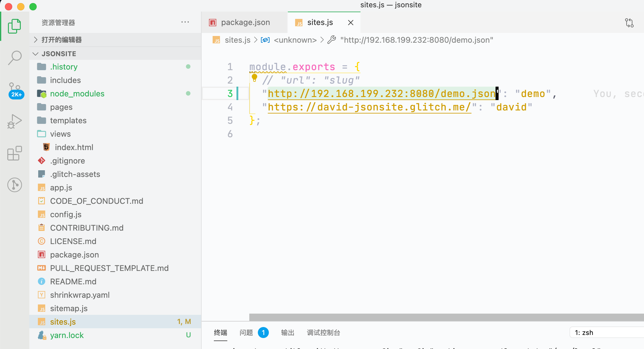Close the sites.js editor tab

pos(351,22)
